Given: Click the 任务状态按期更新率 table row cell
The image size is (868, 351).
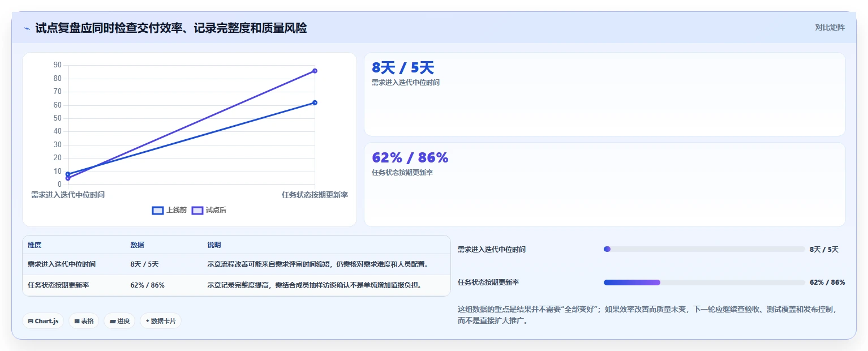Looking at the screenshot, I should point(58,285).
